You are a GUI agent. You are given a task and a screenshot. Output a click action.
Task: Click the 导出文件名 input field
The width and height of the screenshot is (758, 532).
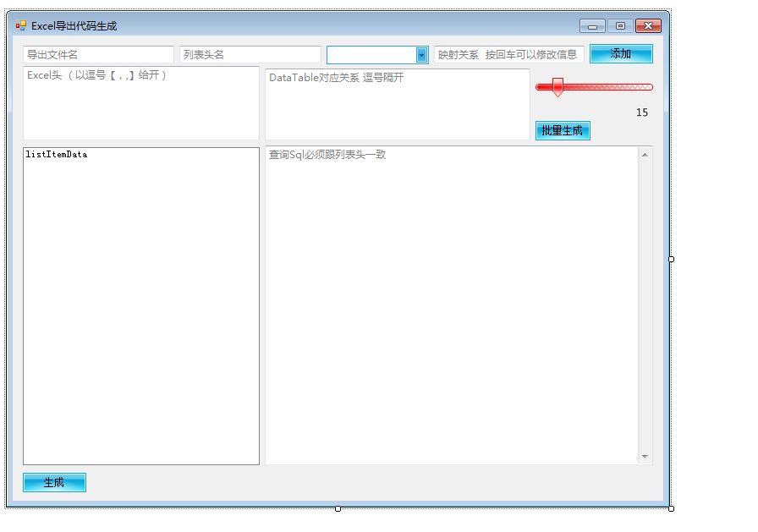pos(98,55)
